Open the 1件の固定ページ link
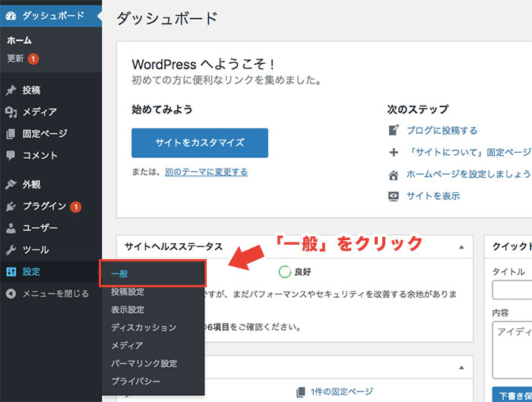This screenshot has width=532, height=402. pyautogui.click(x=342, y=392)
